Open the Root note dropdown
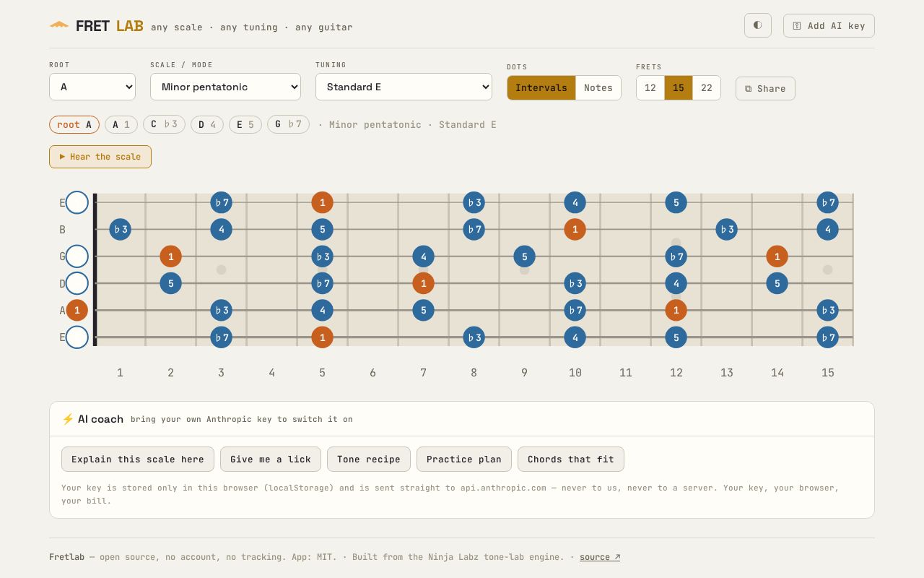The image size is (924, 578). 92,87
